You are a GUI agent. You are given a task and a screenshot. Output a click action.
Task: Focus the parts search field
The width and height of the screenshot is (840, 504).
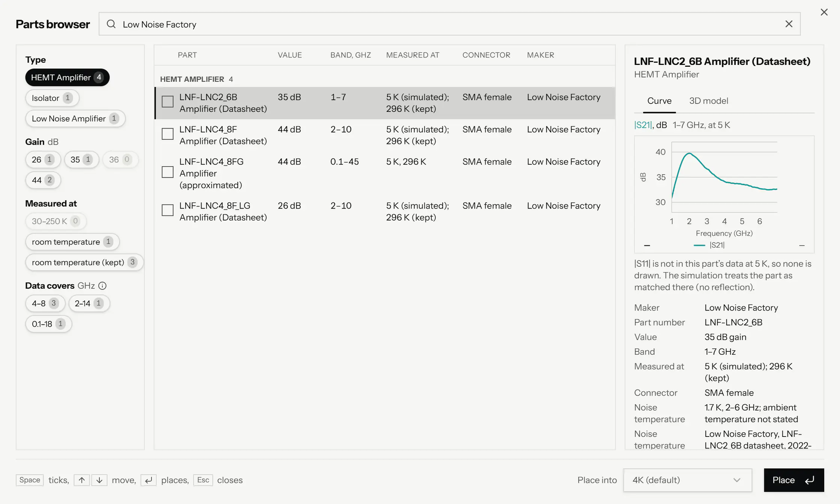[449, 24]
